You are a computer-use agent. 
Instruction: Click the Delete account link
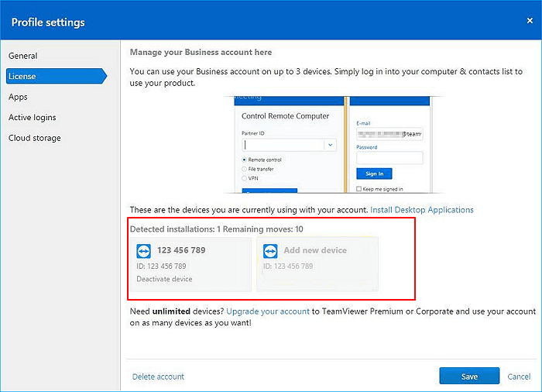pyautogui.click(x=158, y=377)
